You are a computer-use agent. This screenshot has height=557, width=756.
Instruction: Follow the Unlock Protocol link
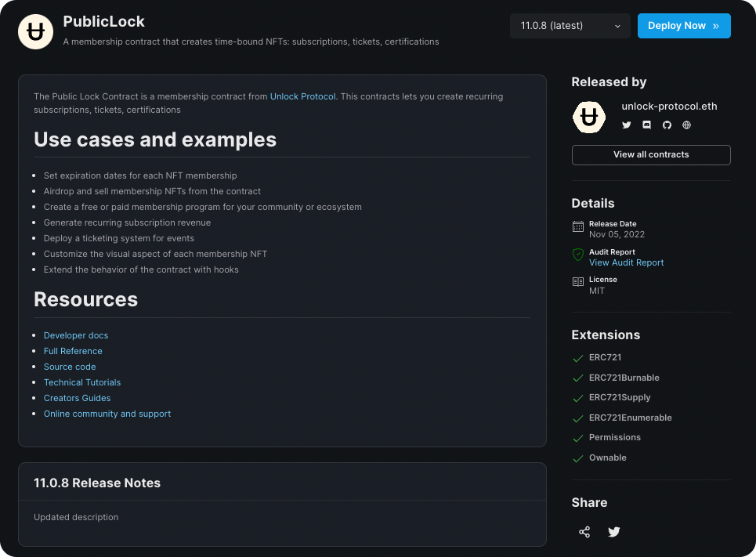tap(302, 96)
